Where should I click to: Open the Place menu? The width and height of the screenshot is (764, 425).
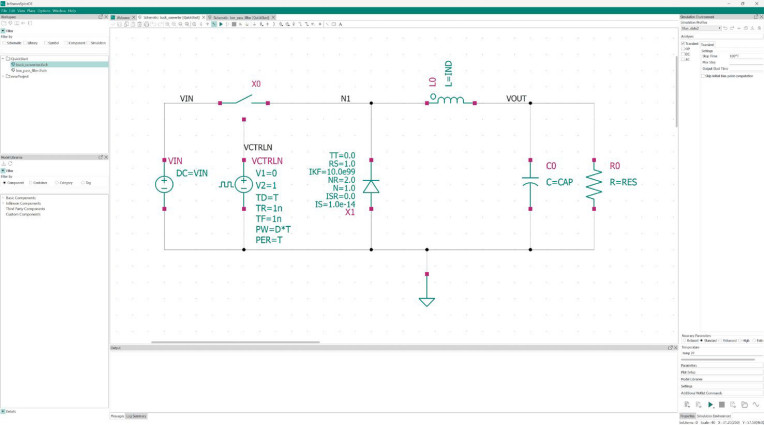click(31, 11)
